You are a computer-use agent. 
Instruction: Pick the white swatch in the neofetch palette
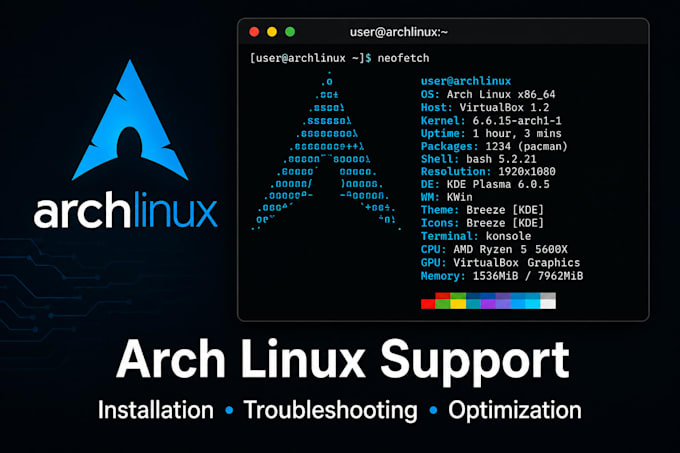click(x=548, y=304)
